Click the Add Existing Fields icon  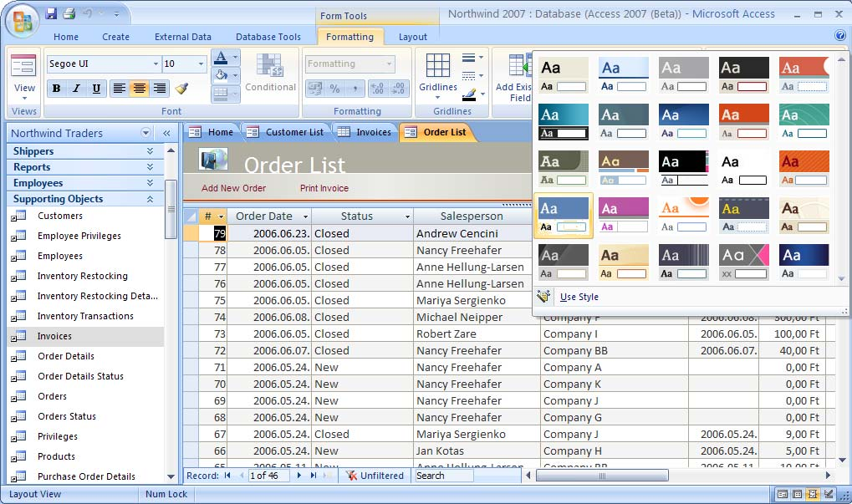pos(519,66)
